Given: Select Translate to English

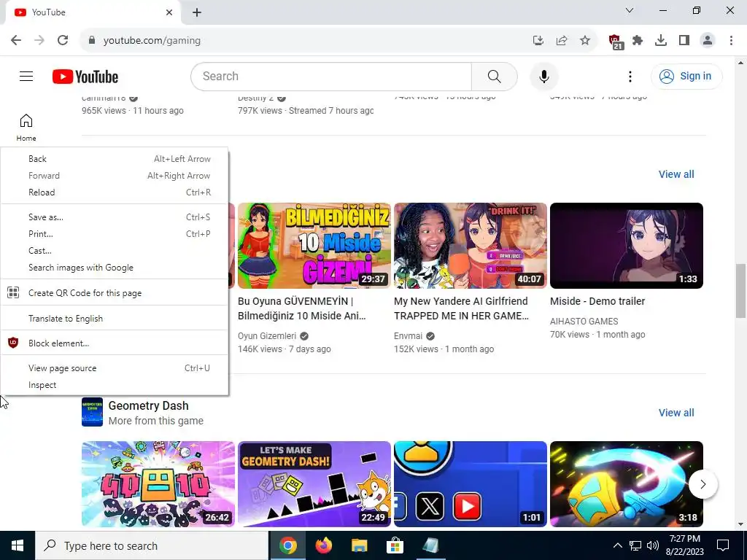Looking at the screenshot, I should [115, 319].
